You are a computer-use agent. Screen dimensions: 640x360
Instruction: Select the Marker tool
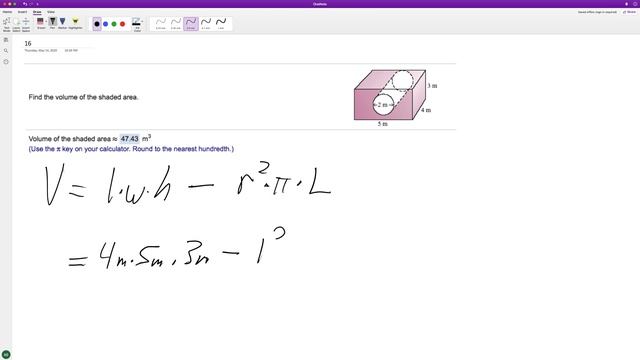tap(62, 23)
